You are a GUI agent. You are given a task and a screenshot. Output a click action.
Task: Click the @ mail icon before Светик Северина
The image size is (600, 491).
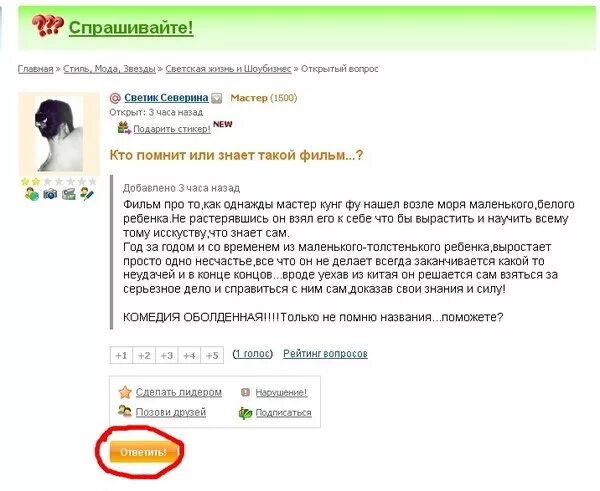[115, 98]
